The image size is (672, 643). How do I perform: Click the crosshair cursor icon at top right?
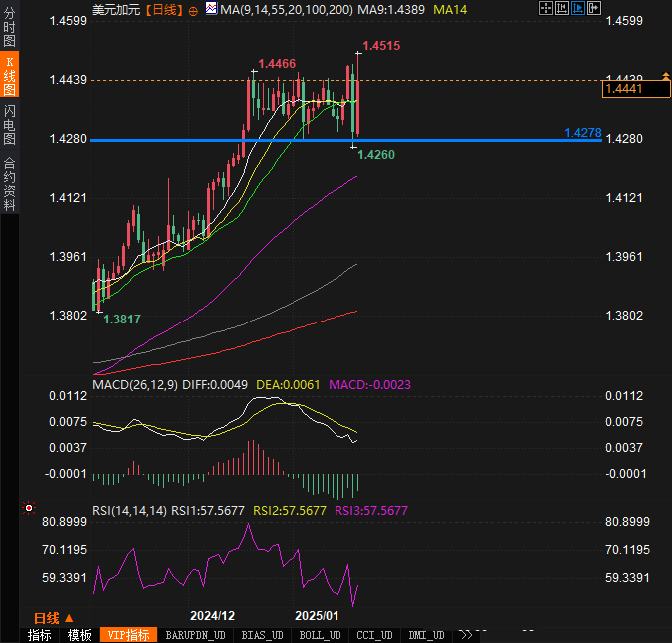[x=546, y=8]
